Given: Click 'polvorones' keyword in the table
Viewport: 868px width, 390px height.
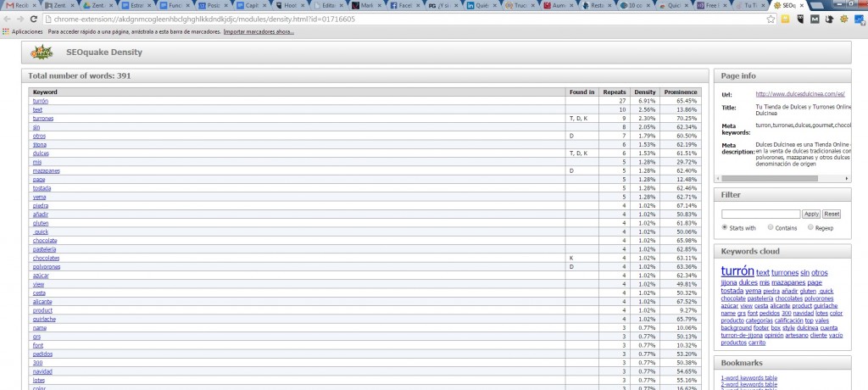Looking at the screenshot, I should click(47, 267).
